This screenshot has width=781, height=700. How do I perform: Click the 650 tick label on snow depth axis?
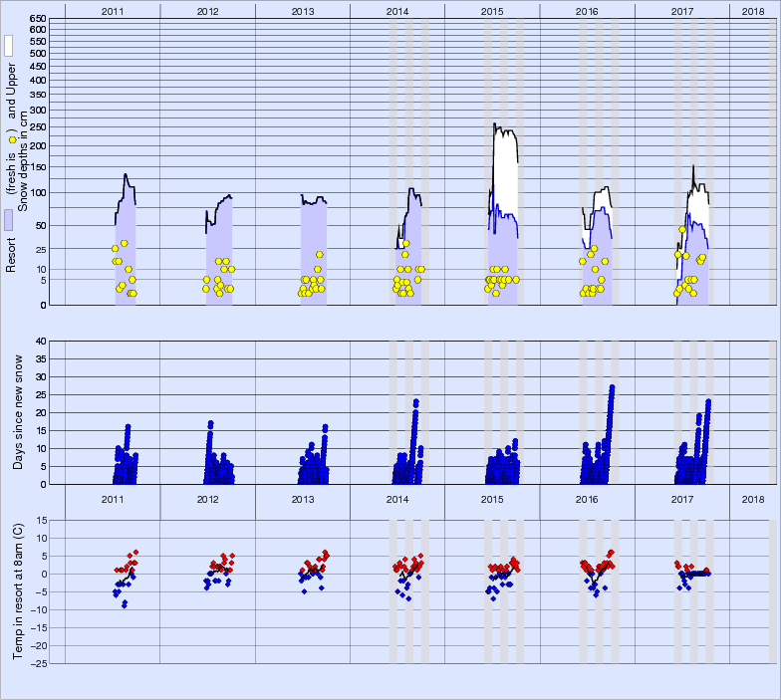pyautogui.click(x=37, y=20)
